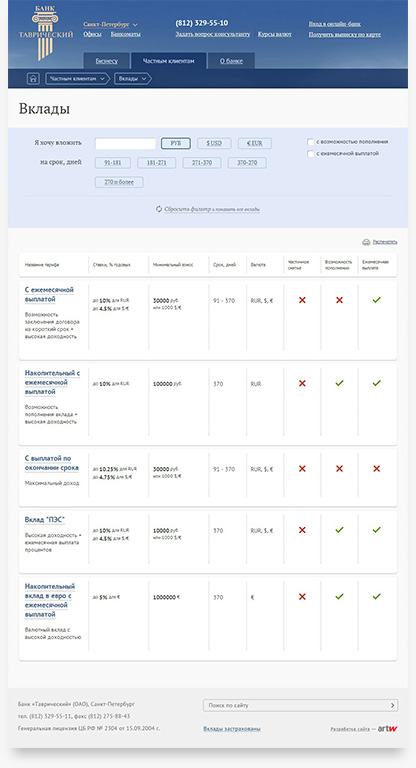The image size is (416, 768).
Task: Click the «Валюта» column header
Action: coord(258,264)
